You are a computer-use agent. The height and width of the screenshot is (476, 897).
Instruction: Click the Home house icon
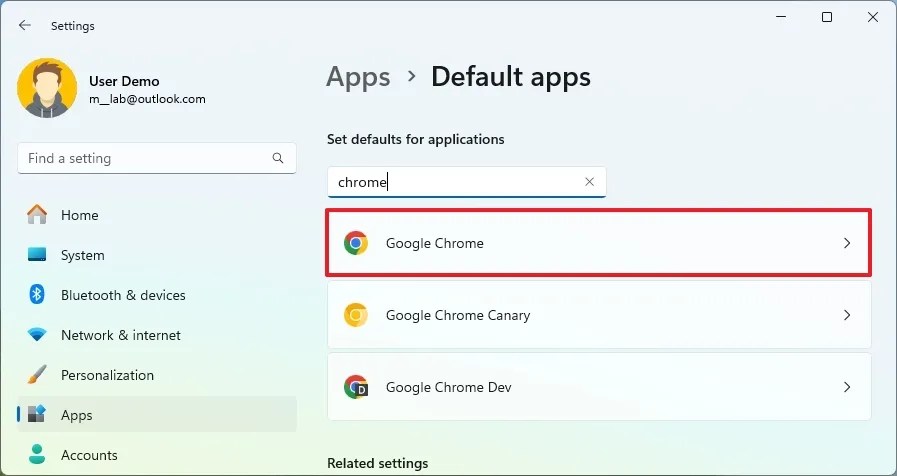(37, 215)
